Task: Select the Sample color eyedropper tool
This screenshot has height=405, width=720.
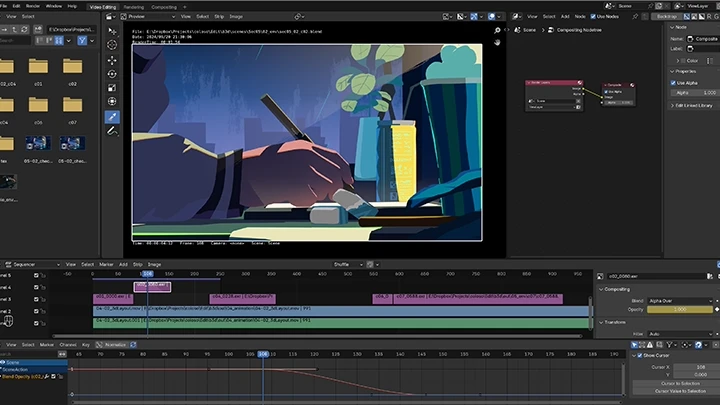Action: point(113,116)
